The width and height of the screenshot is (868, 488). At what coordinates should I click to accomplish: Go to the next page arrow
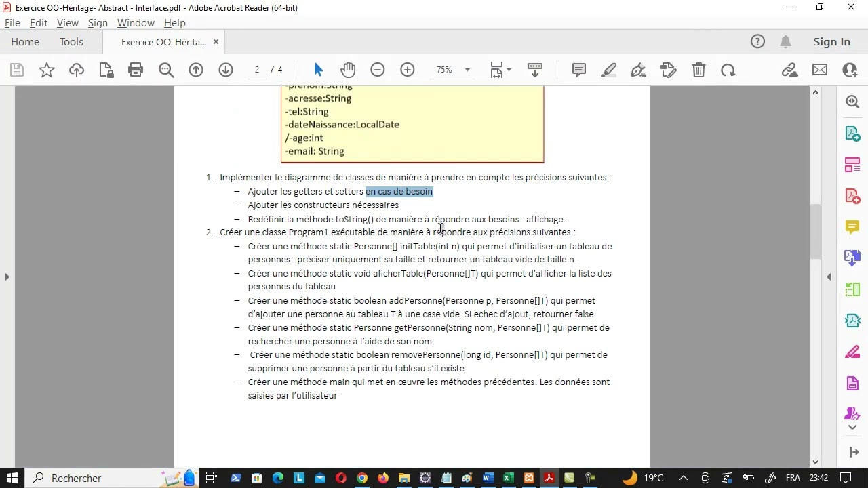coord(226,70)
